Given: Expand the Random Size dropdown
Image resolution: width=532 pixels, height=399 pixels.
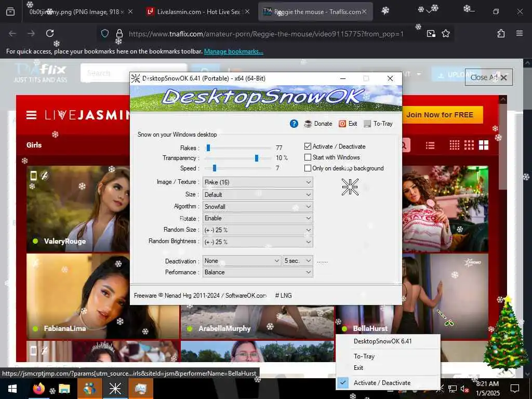Looking at the screenshot, I should coord(258,230).
